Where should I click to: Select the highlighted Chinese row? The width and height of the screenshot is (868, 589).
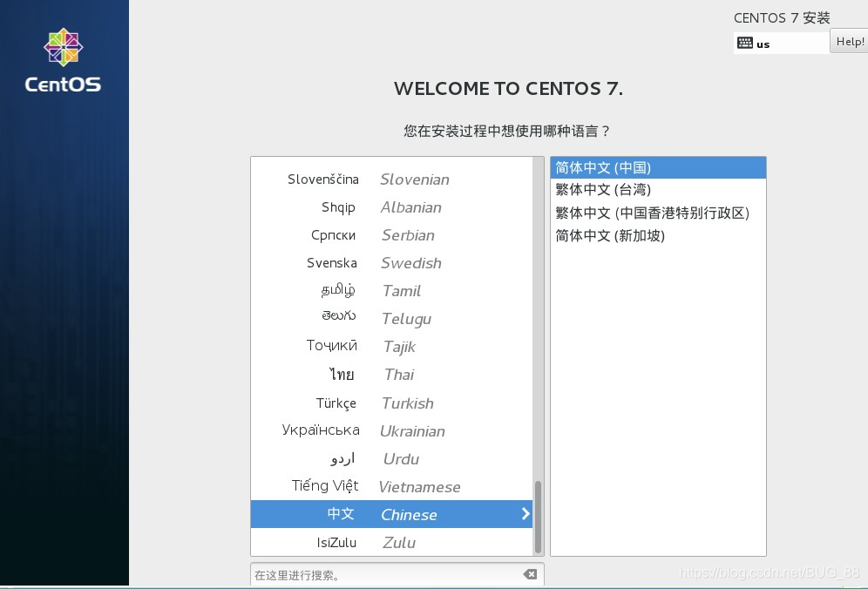point(391,514)
